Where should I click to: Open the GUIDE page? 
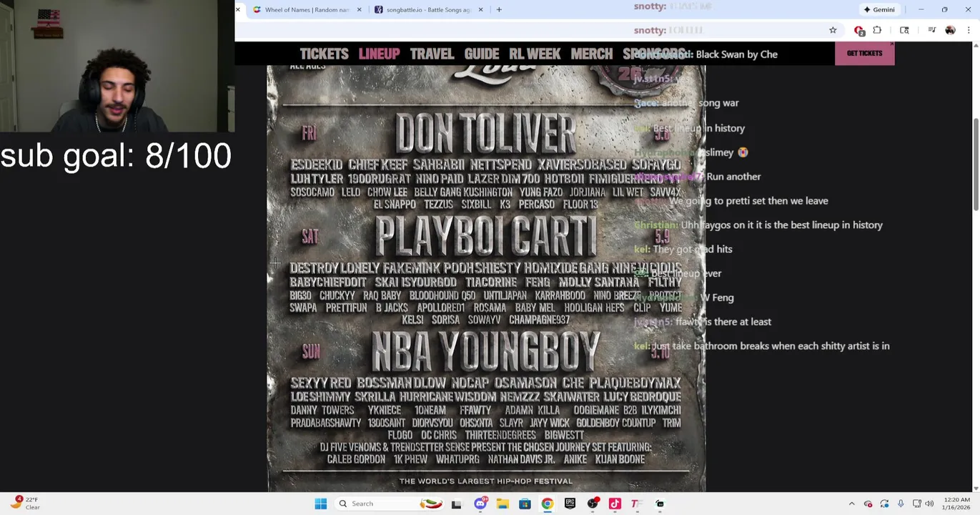coord(481,54)
